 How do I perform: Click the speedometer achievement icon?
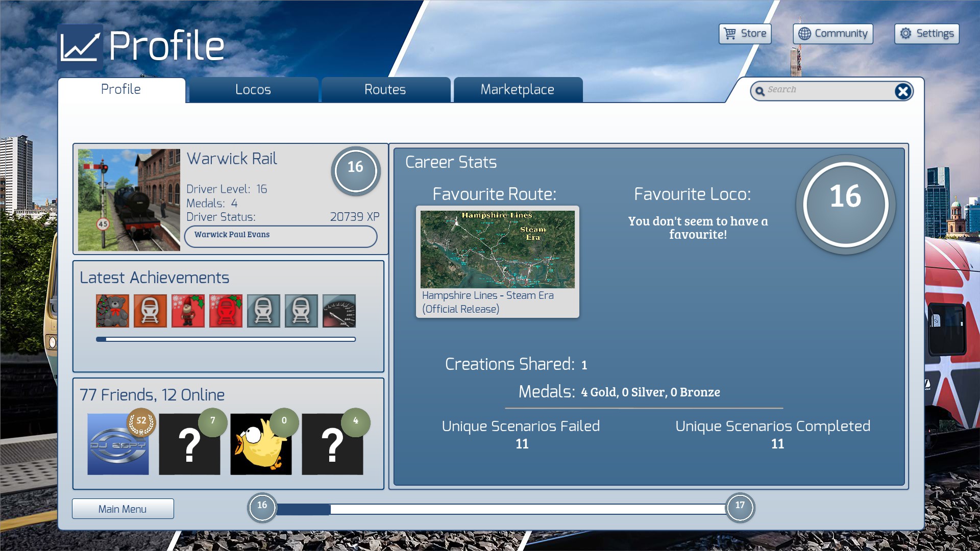[339, 311]
